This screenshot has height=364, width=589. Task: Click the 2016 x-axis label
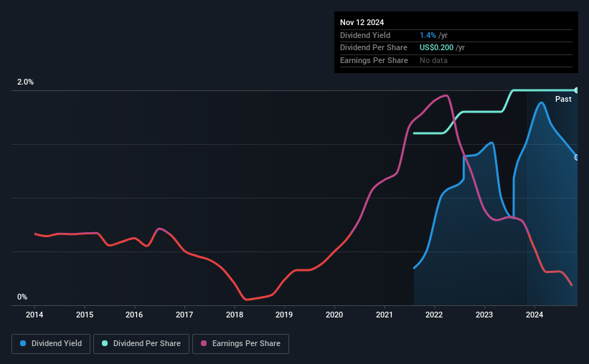(134, 315)
